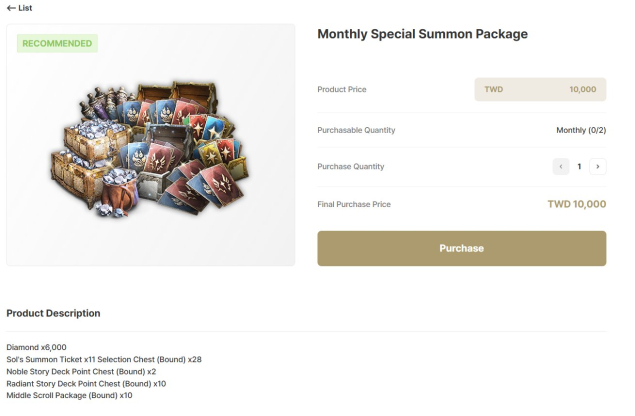Screen dimensions: 635x416
Task: Click the Monthly Special Summon Package title
Action: tap(422, 34)
